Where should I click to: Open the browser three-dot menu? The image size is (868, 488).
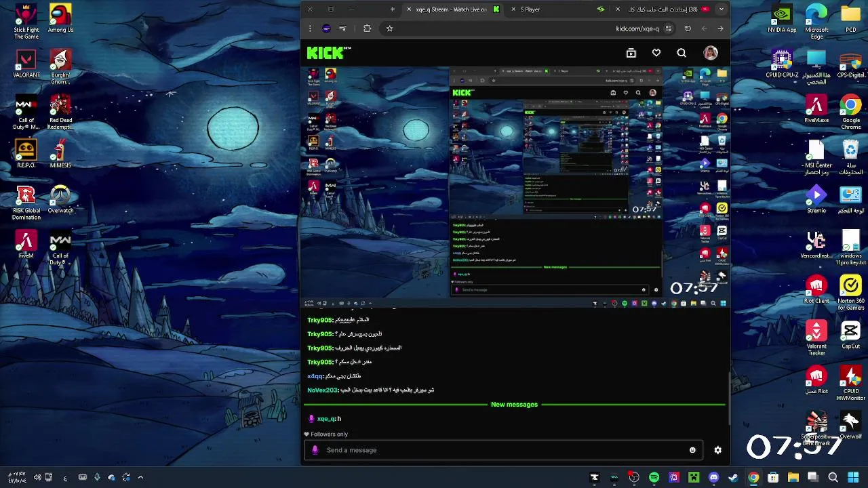[310, 28]
